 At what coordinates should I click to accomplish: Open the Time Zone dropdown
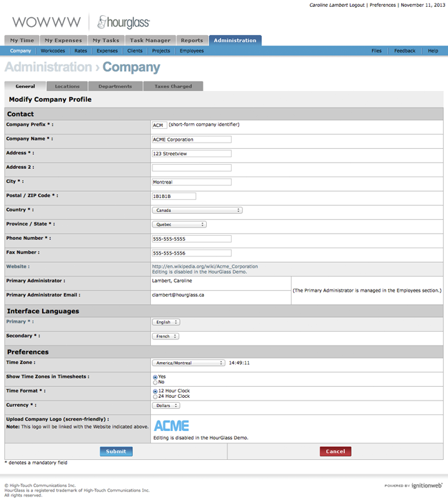[x=188, y=363]
